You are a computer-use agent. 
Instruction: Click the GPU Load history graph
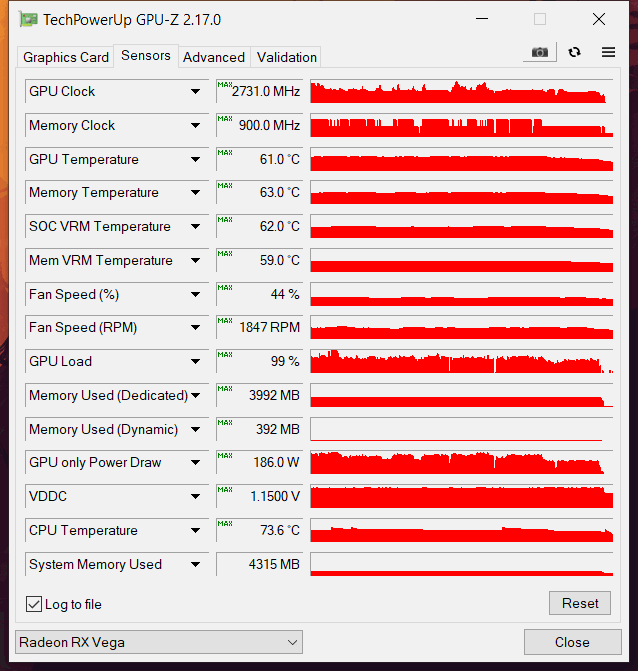462,361
